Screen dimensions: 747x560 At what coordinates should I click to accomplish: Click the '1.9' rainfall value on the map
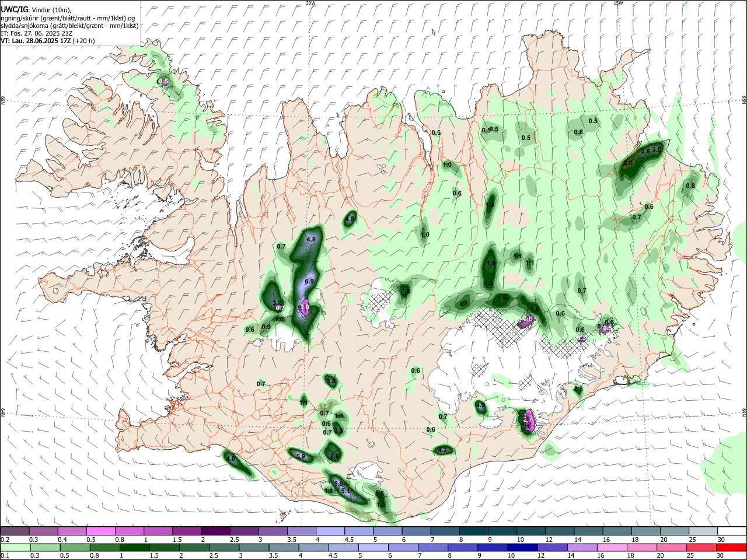[491, 264]
